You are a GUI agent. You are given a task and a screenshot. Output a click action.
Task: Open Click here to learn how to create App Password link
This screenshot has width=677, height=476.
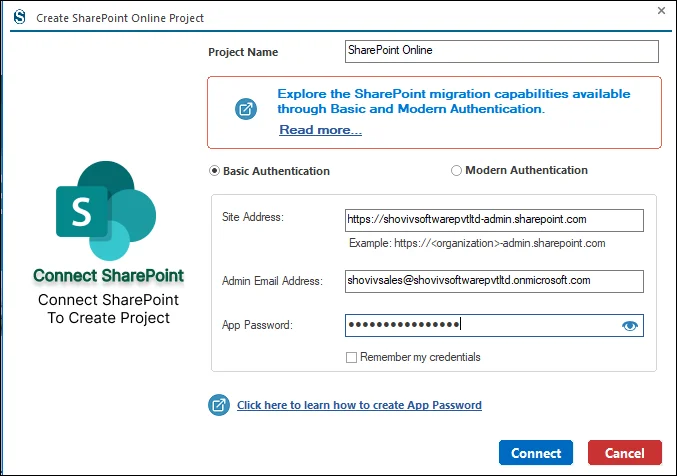[x=359, y=405]
